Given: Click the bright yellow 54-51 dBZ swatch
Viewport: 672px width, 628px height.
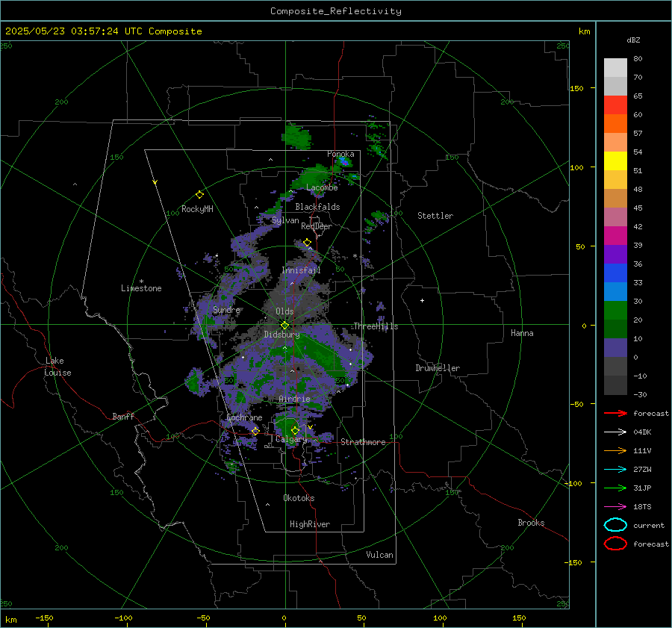Looking at the screenshot, I should 615,161.
